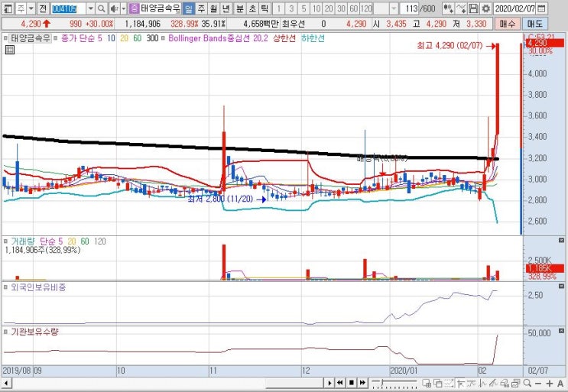The width and height of the screenshot is (568, 392).
Task: Click the minus zoom-out icon at bottom
Action: point(538,383)
